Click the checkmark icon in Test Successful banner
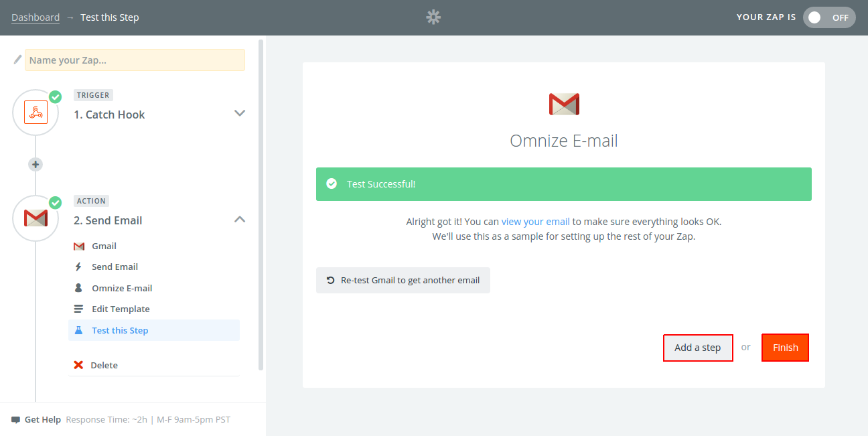This screenshot has width=868, height=436. [x=332, y=184]
